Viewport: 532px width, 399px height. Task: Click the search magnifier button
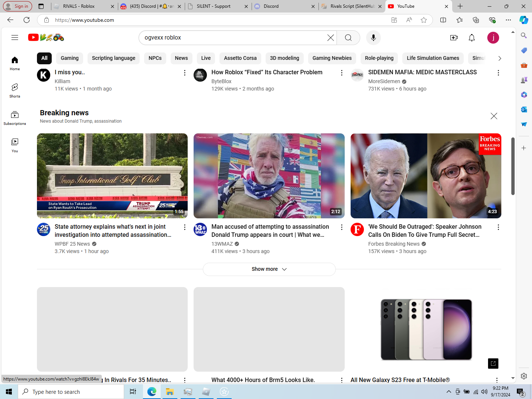pos(348,38)
